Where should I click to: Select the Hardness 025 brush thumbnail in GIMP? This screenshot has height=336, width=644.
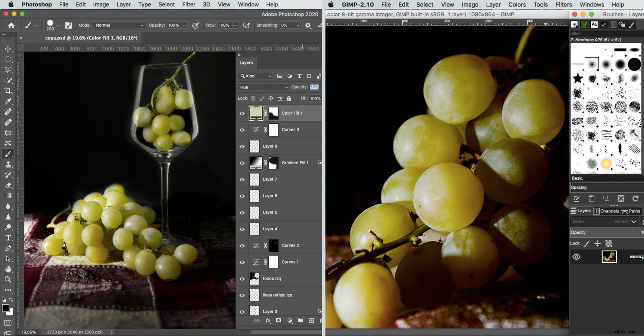[592, 64]
